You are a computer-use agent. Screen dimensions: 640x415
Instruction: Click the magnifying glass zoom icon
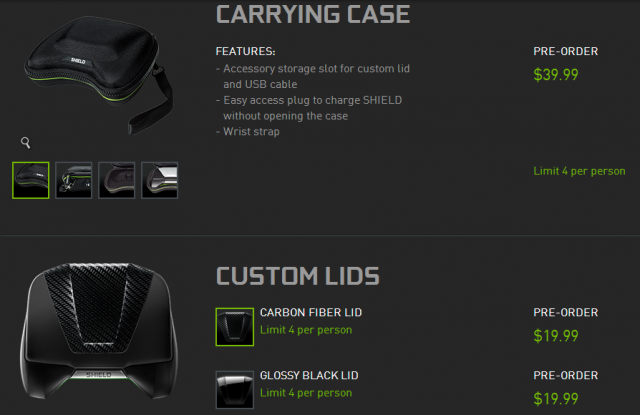tap(25, 142)
